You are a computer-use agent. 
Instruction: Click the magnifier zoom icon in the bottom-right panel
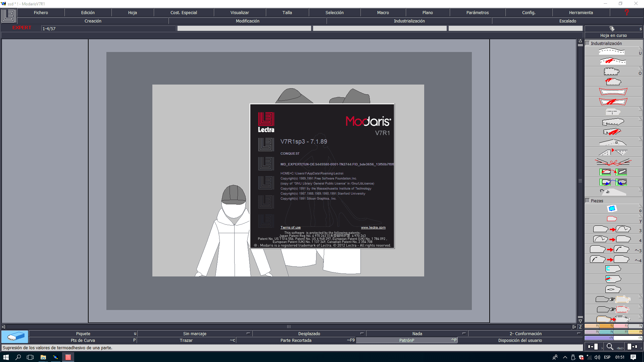[x=610, y=347]
